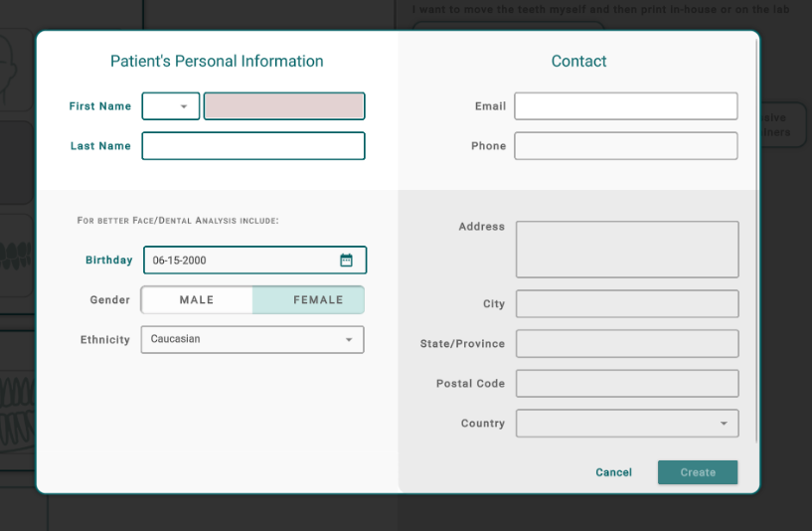Focus the Postal Code input field
This screenshot has width=812, height=531.
coord(627,384)
